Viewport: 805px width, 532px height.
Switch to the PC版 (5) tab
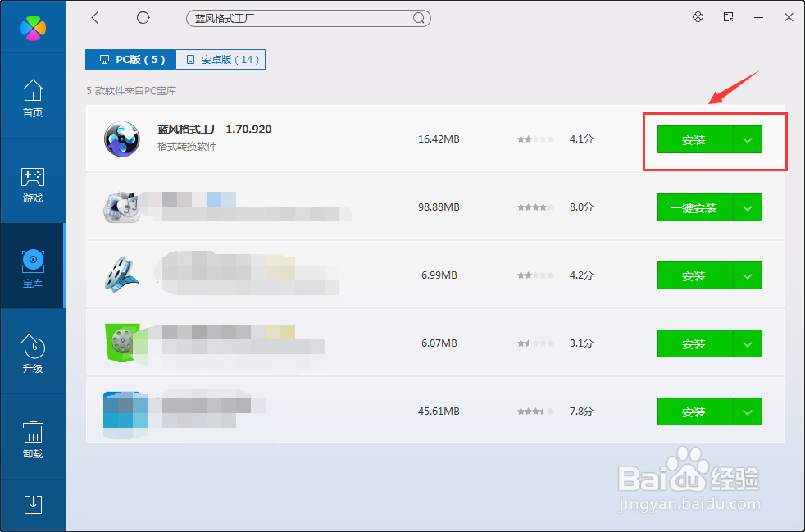coord(131,60)
